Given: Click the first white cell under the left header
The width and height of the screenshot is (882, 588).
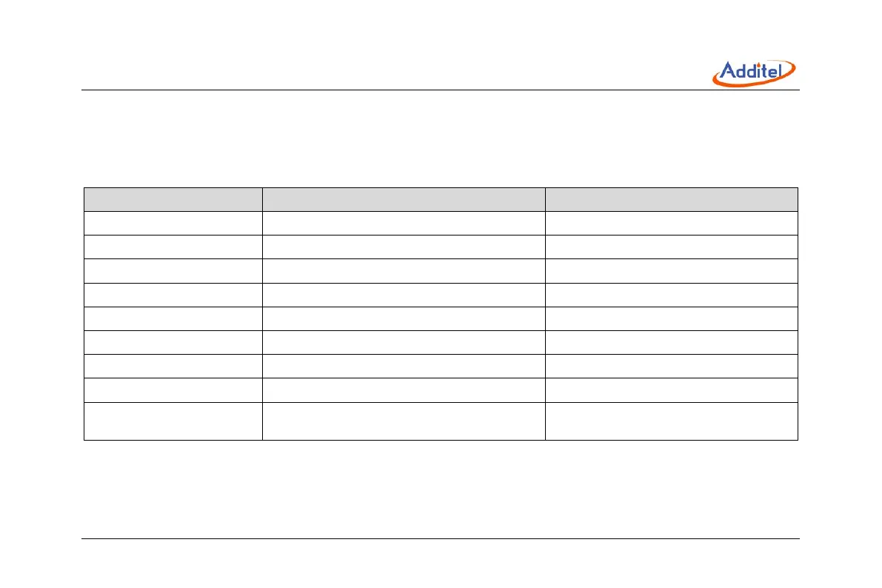Looking at the screenshot, I should tap(173, 224).
